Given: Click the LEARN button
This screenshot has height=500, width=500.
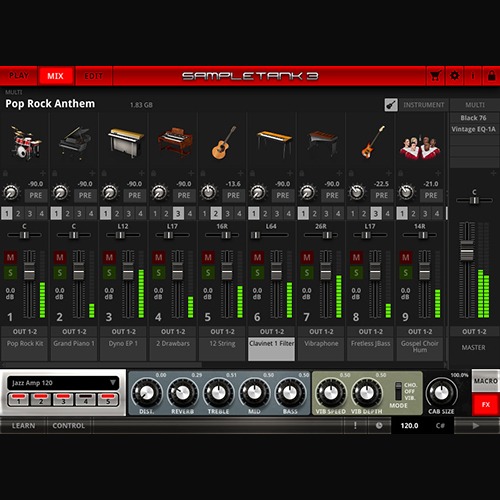Looking at the screenshot, I should (23, 426).
